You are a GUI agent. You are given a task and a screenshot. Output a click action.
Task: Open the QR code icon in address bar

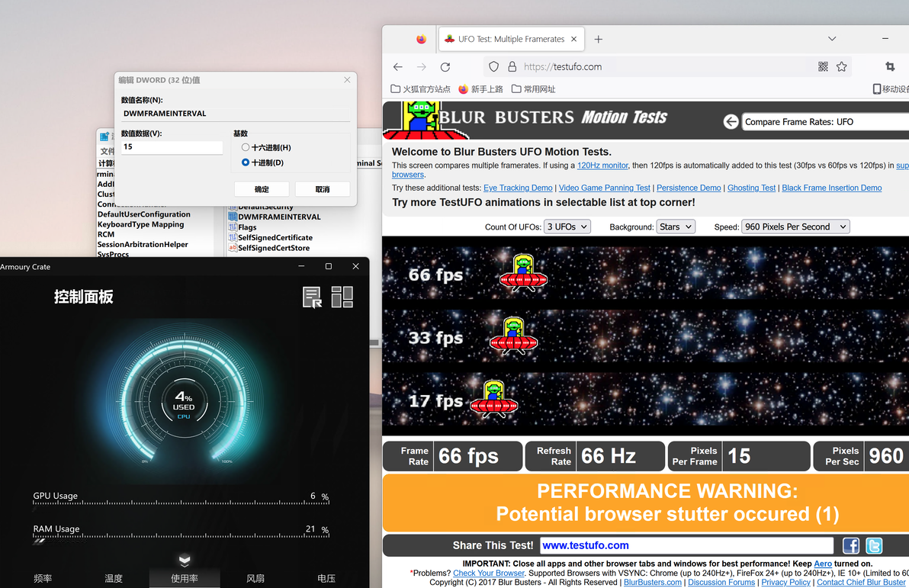coord(823,66)
